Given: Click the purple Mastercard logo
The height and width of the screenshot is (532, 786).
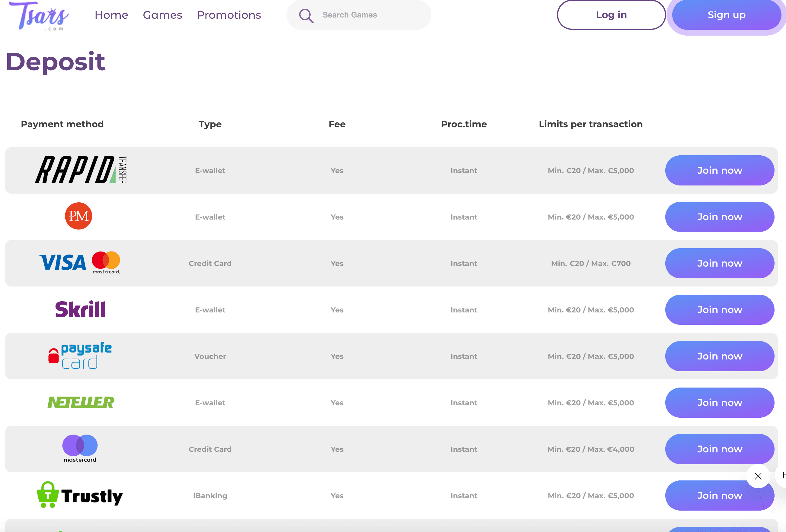Looking at the screenshot, I should [80, 448].
